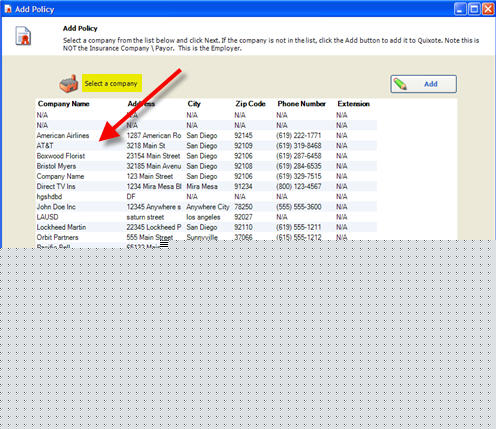Click the Anywhere City cell
The height and width of the screenshot is (429, 496).
coord(208,207)
